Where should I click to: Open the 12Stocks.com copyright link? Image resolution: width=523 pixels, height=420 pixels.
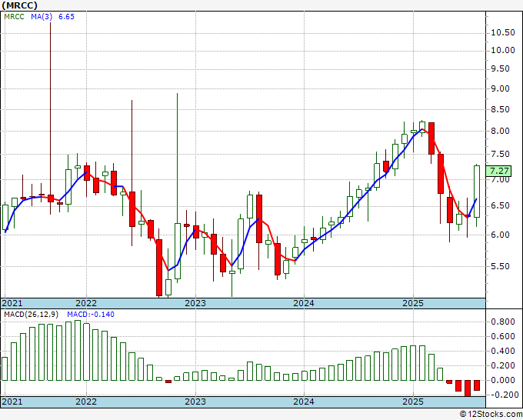491,414
